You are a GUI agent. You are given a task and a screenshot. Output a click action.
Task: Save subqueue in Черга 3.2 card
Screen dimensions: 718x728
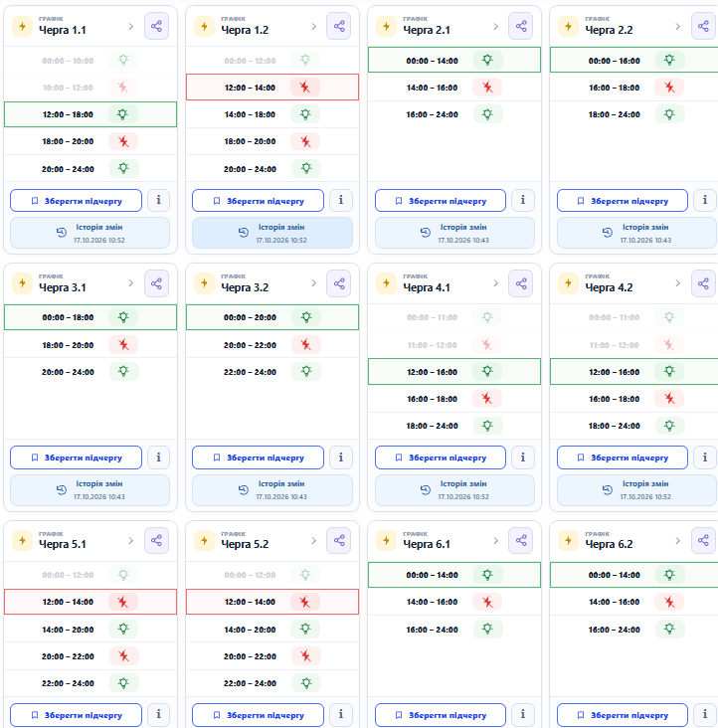coord(258,457)
